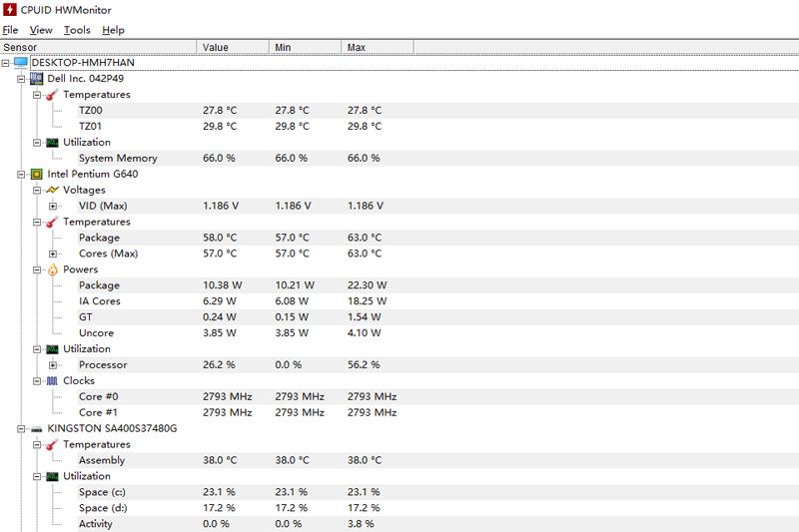Click the CPUID HWMonitor title bar icon
This screenshot has height=532, width=799.
(10, 10)
